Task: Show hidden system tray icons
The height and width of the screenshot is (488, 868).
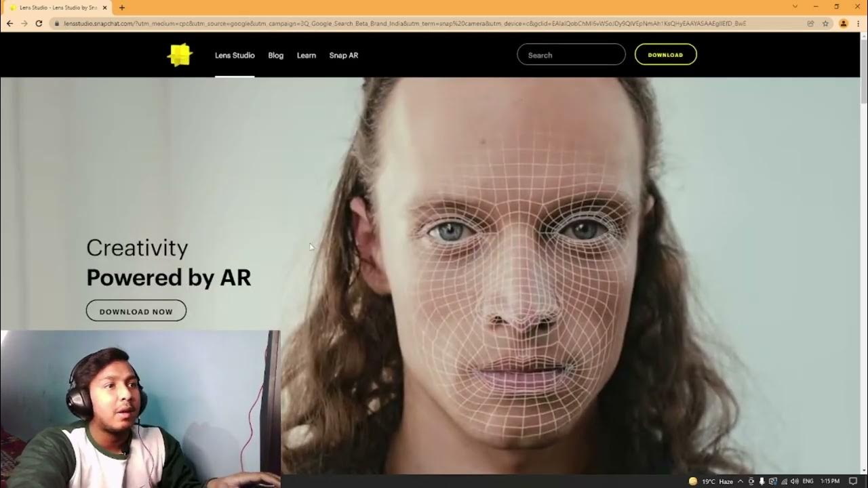Action: pos(742,481)
